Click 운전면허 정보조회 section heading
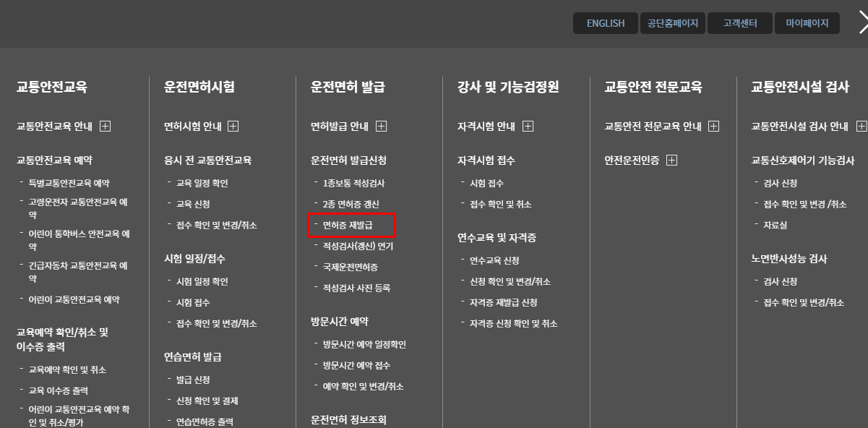The width and height of the screenshot is (868, 428). [x=349, y=420]
